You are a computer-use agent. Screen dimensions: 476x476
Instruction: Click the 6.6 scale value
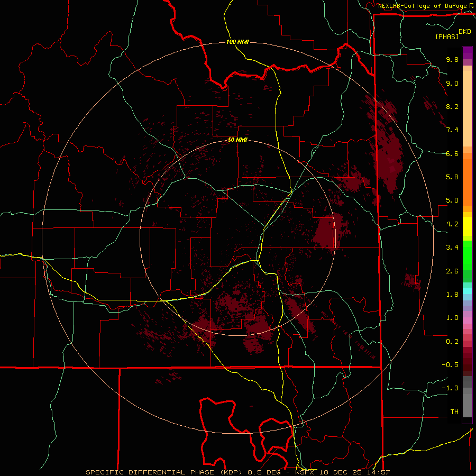point(452,153)
